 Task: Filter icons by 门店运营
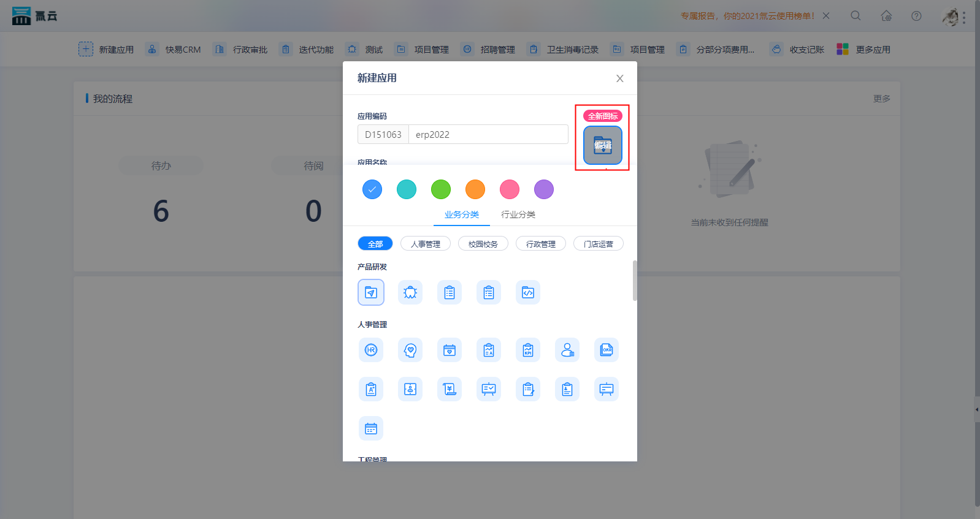pos(599,244)
